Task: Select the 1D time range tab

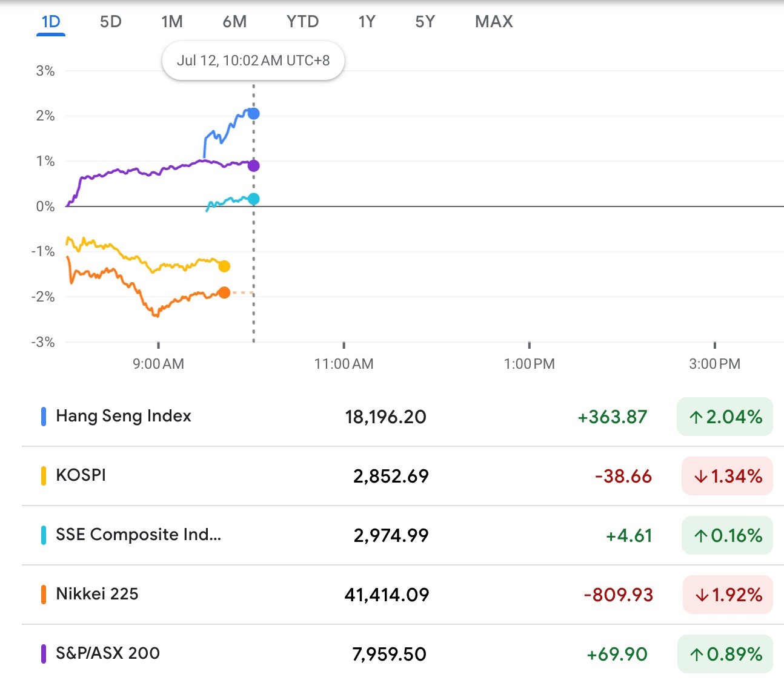Action: tap(51, 22)
